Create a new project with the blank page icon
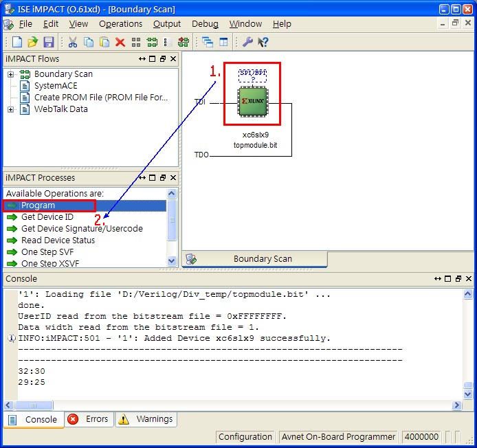Viewport: 477px width, 448px height. (17, 42)
